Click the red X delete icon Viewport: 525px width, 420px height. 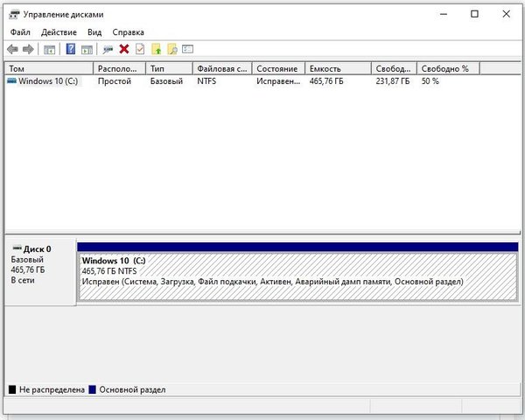[x=124, y=49]
